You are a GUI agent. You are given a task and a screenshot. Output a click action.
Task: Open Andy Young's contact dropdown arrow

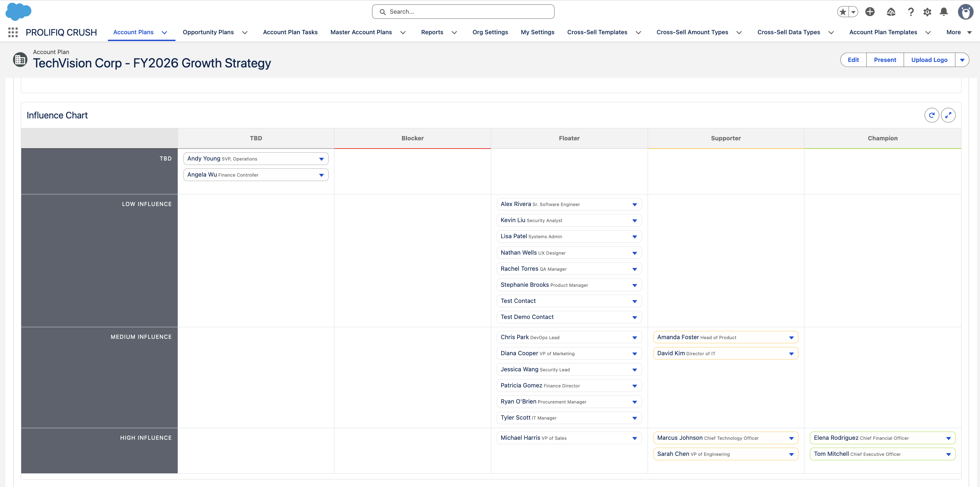321,159
